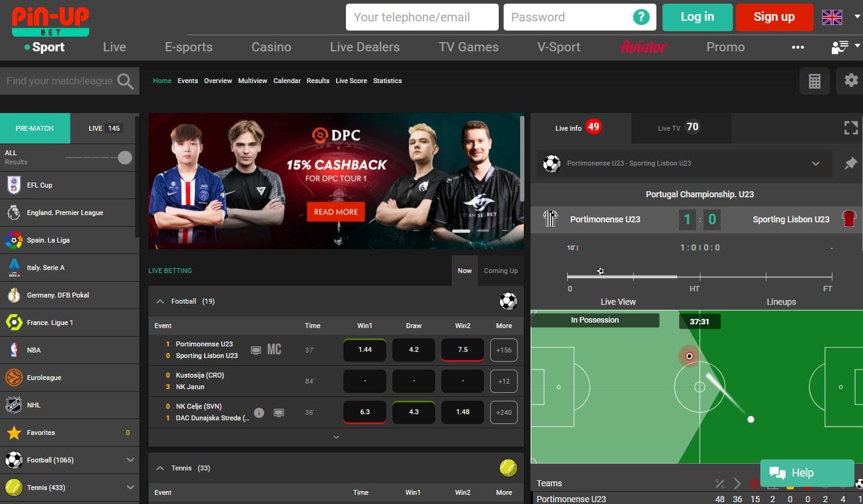The height and width of the screenshot is (504, 863).
Task: Click the Spain La Liga icon
Action: coord(13,240)
